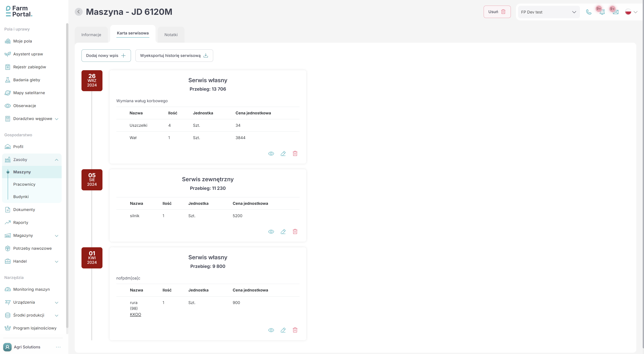Click the Wymiana waług korbowego description
This screenshot has width=644, height=354.
coord(142,101)
